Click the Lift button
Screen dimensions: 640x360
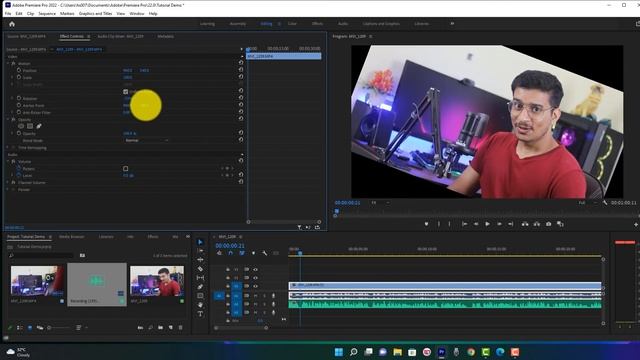click(x=525, y=224)
